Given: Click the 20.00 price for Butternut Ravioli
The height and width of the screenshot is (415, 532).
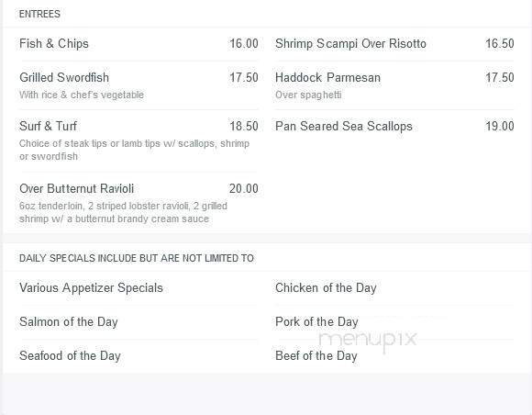Looking at the screenshot, I should click(244, 189).
